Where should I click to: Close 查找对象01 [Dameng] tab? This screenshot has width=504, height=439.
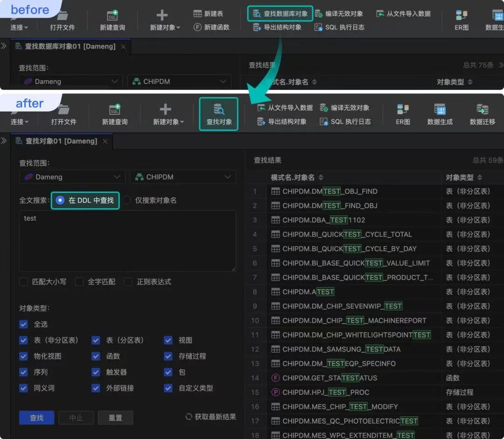click(x=105, y=141)
